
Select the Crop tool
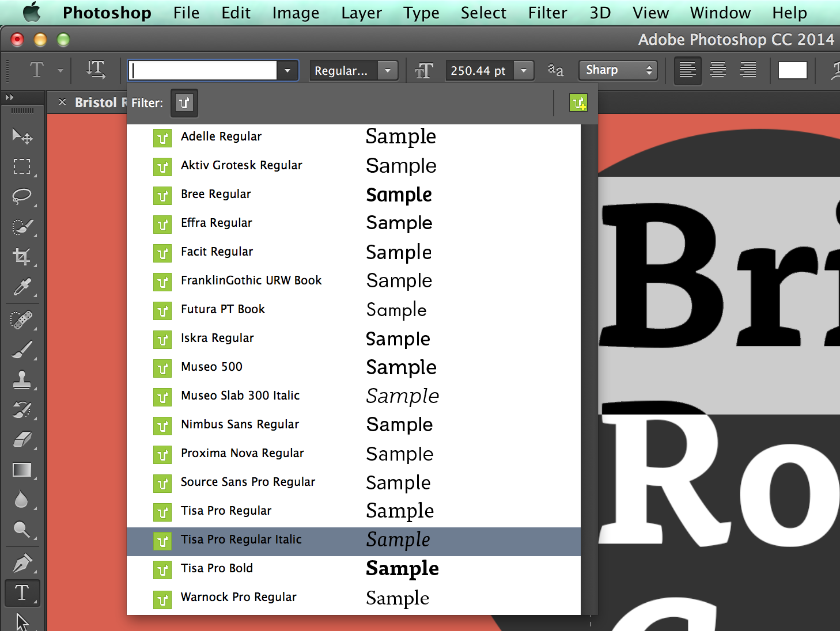point(22,256)
